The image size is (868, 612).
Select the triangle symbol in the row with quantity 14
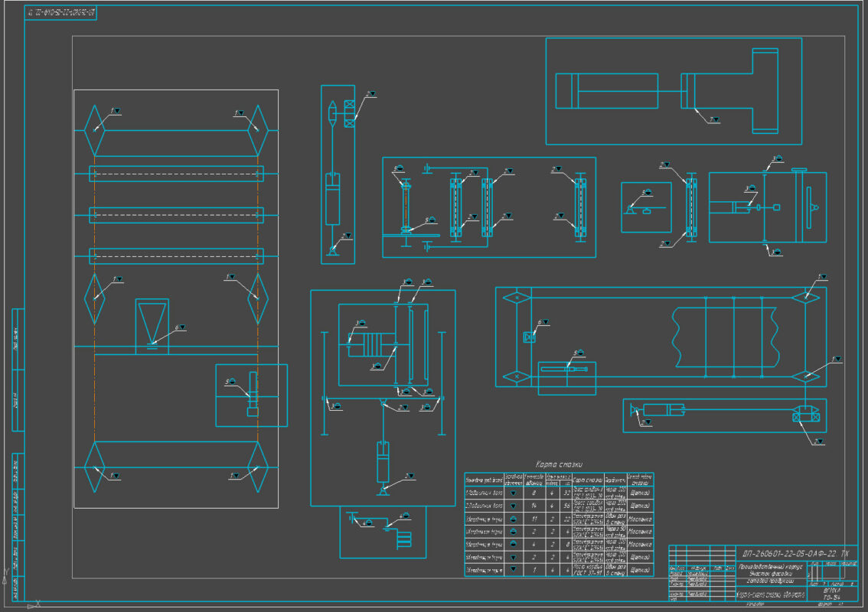click(x=513, y=506)
